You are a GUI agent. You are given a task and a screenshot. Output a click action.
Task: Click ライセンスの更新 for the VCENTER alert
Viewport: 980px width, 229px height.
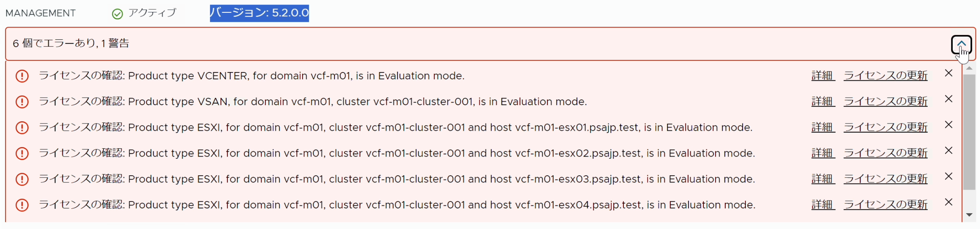(x=885, y=76)
